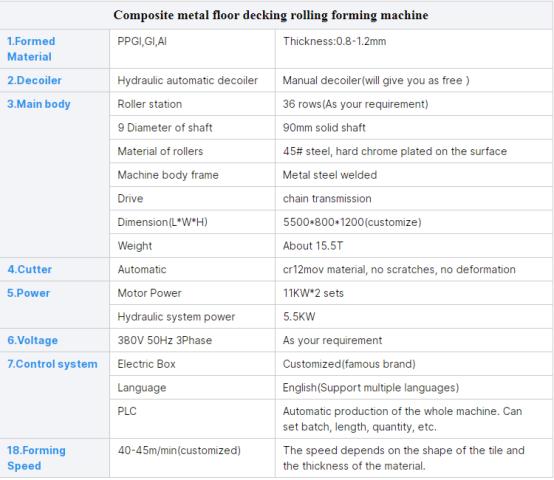Click the '1.Formed Material' row header
This screenshot has height=480, width=554.
[x=31, y=49]
